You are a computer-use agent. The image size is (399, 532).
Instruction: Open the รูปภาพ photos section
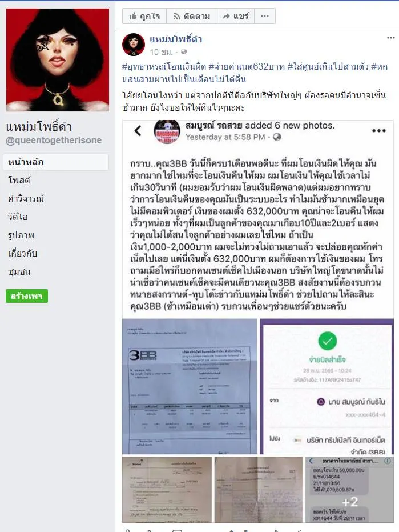point(21,235)
